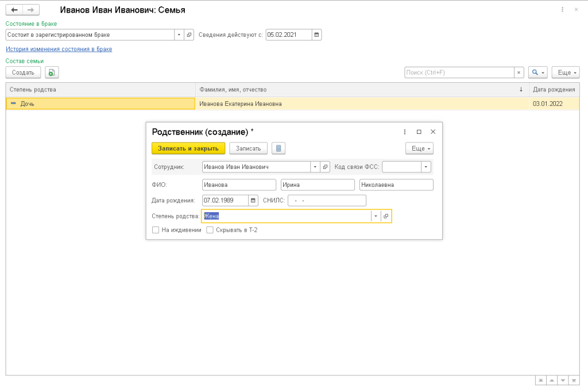Toggle the 'Скрывать в Т-2' checkbox

[x=210, y=230]
